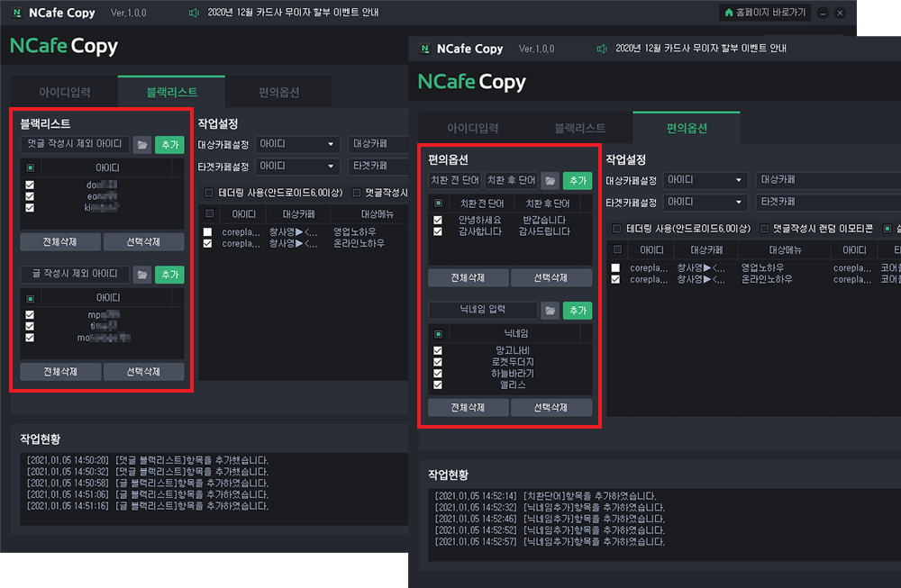Click NCafe Copy logo icon in front title bar
The width and height of the screenshot is (901, 588).
424,49
